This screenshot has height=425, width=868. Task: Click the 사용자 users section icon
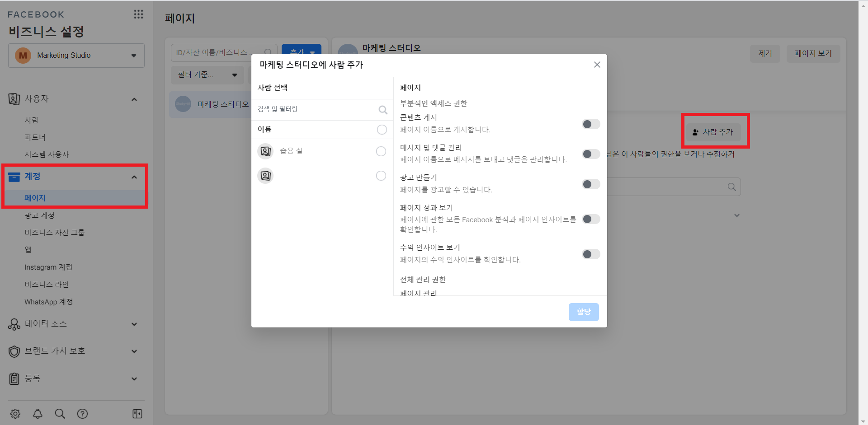pos(14,98)
